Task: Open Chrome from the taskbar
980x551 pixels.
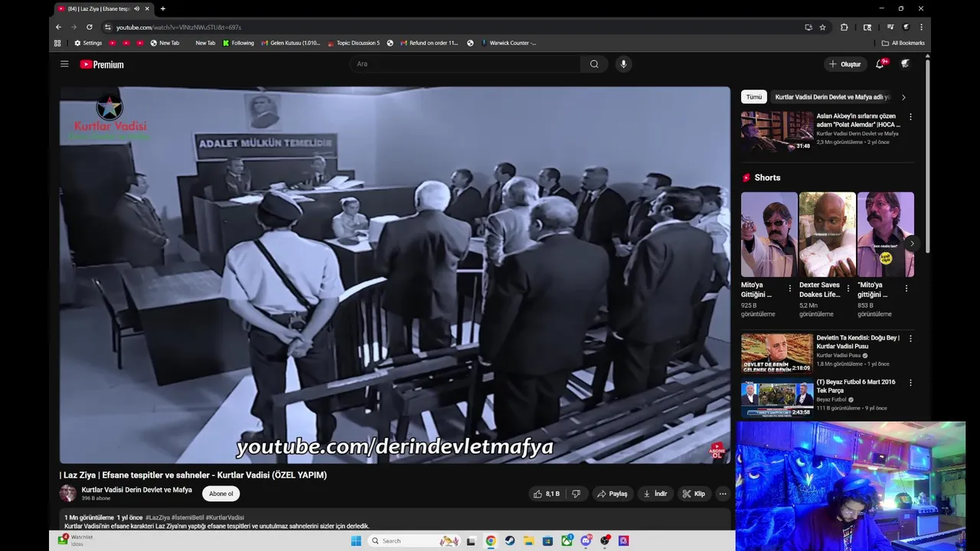Action: [490, 540]
